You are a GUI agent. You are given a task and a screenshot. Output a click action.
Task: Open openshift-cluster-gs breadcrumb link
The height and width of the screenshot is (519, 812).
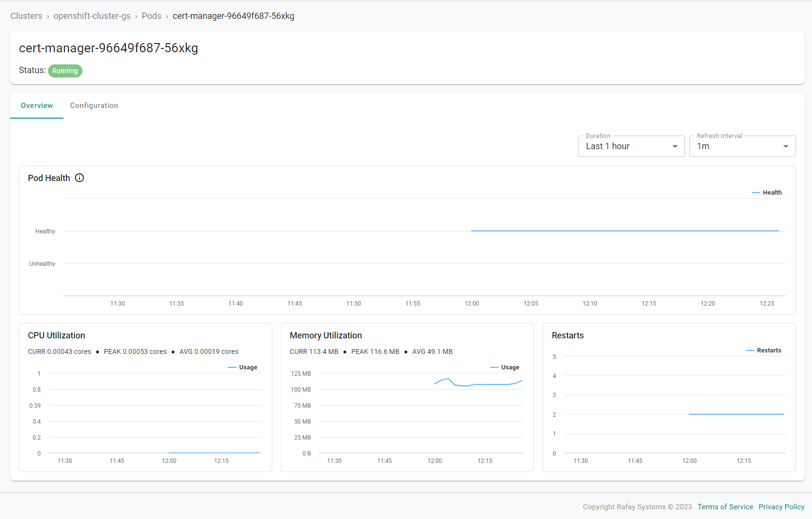[92, 16]
